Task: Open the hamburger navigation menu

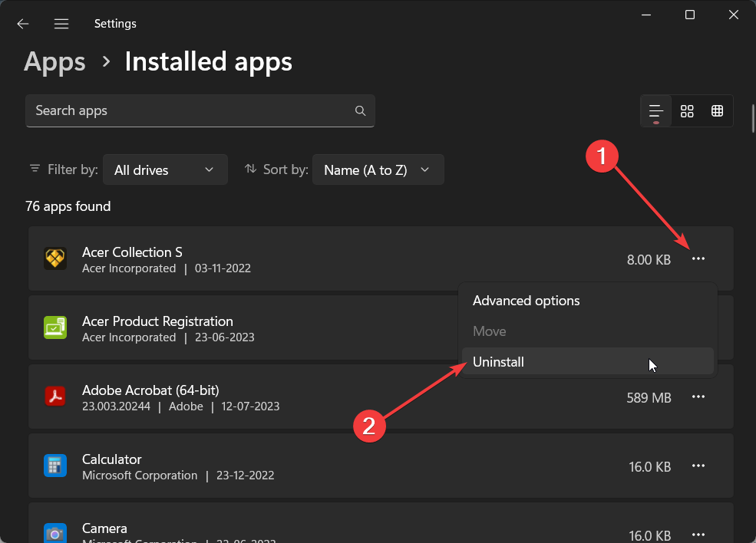Action: [61, 24]
